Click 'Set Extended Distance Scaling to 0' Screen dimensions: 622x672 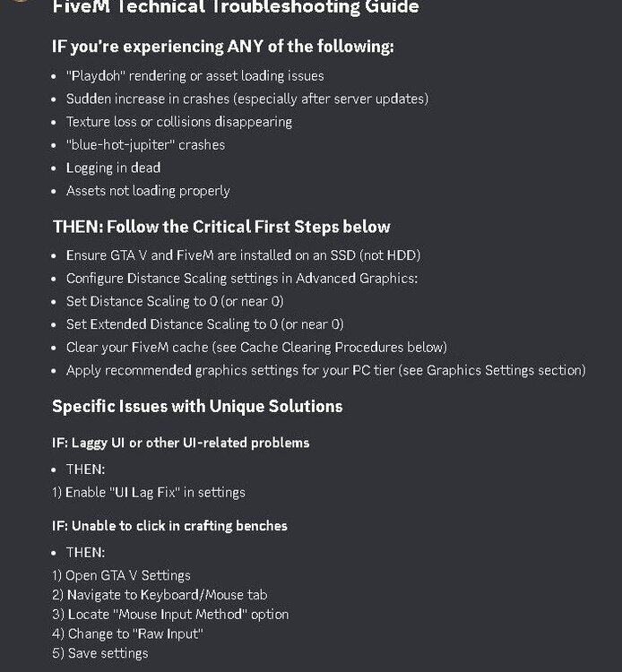point(205,324)
